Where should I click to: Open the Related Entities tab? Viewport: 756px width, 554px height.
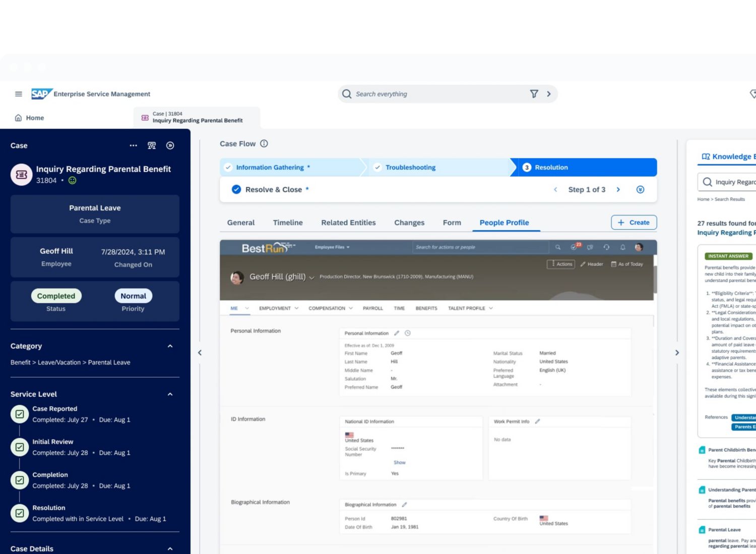click(x=348, y=223)
